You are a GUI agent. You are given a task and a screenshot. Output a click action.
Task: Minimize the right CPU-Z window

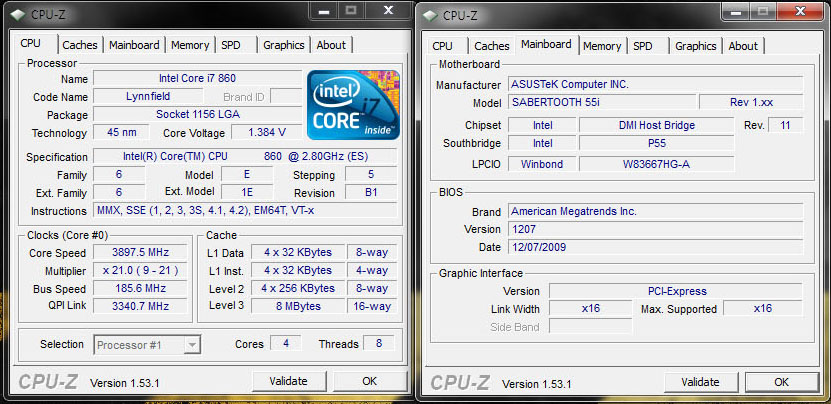coord(735,10)
